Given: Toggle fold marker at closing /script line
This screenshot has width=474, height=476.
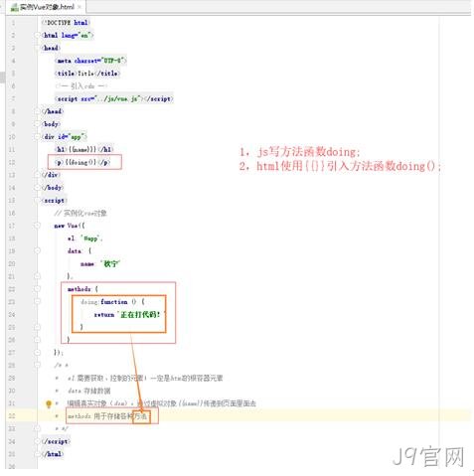Looking at the screenshot, I should (x=37, y=441).
